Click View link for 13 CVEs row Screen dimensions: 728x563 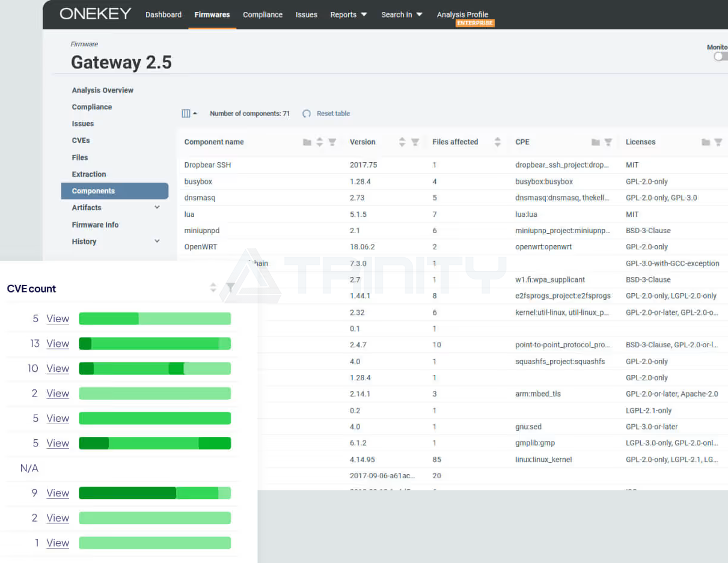pyautogui.click(x=58, y=344)
